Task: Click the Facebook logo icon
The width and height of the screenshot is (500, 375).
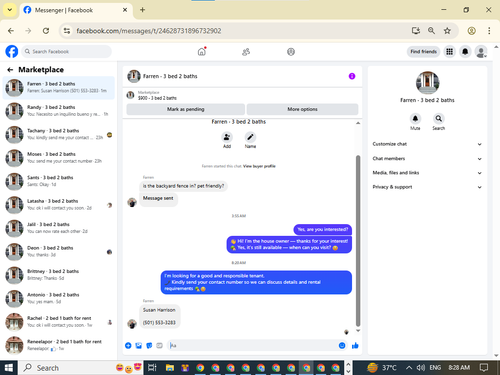Action: [12, 52]
